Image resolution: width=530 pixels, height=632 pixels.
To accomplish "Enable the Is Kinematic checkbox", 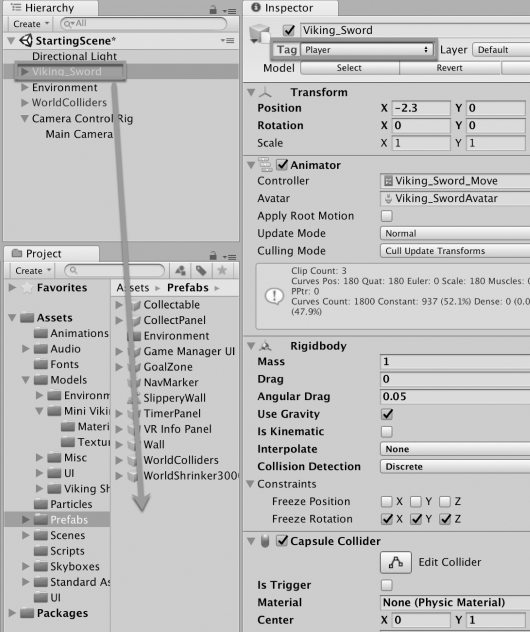I will click(387, 432).
